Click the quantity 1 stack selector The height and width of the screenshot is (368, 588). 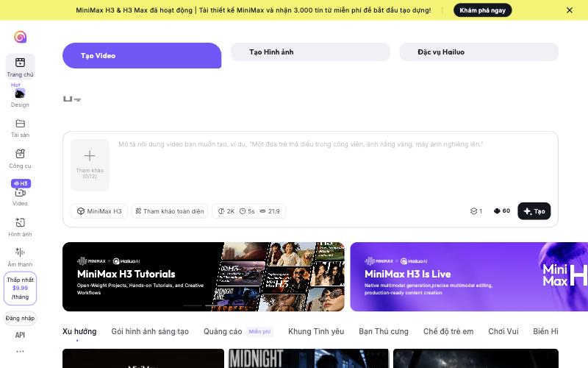476,211
